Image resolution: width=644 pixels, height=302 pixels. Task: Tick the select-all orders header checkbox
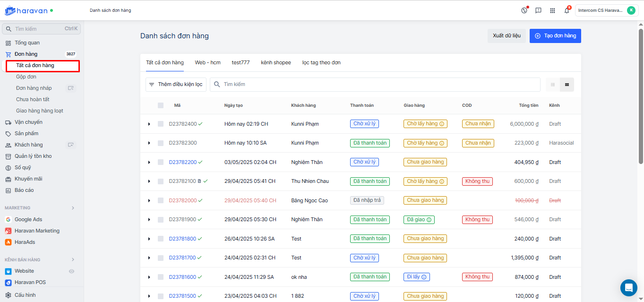[161, 105]
